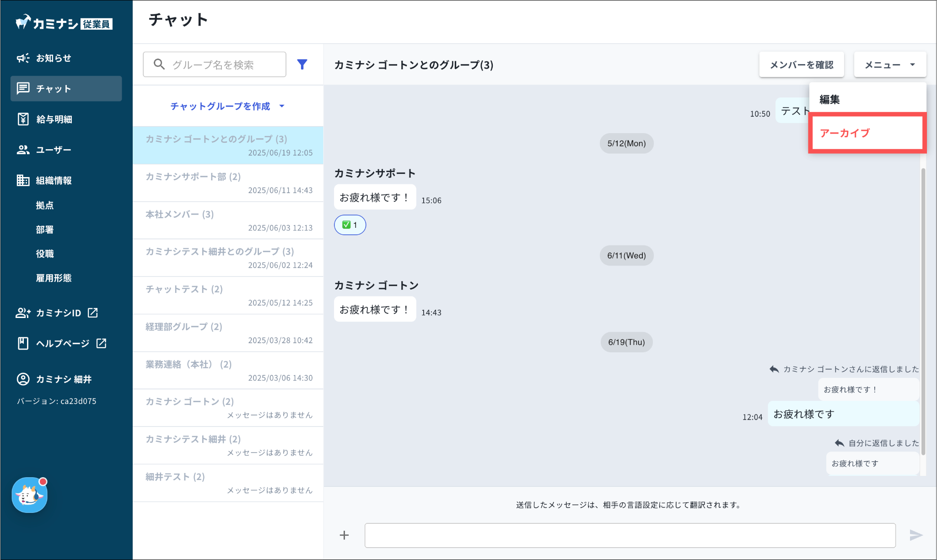Click the 組織情報 building icon
This screenshot has height=560, width=937.
pyautogui.click(x=23, y=180)
